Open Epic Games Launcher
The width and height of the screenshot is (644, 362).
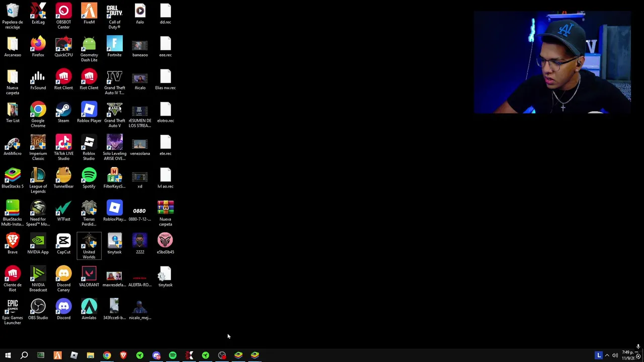pyautogui.click(x=13, y=312)
